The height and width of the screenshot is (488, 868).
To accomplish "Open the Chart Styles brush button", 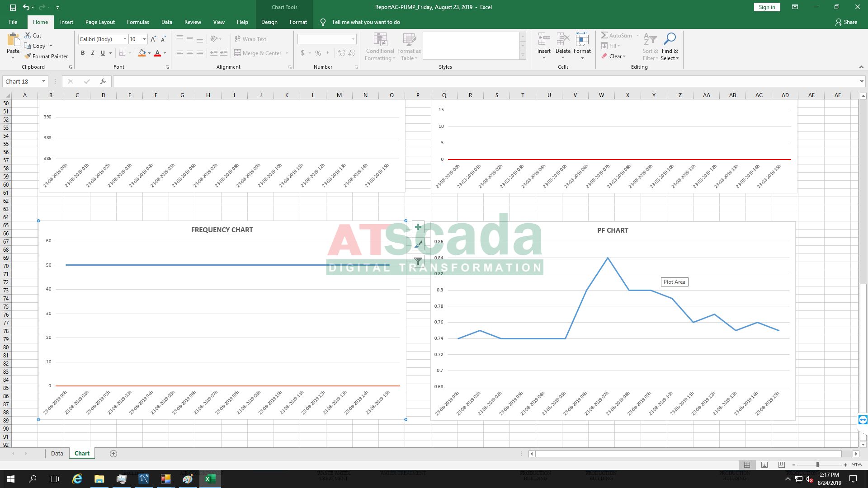I will pos(418,244).
